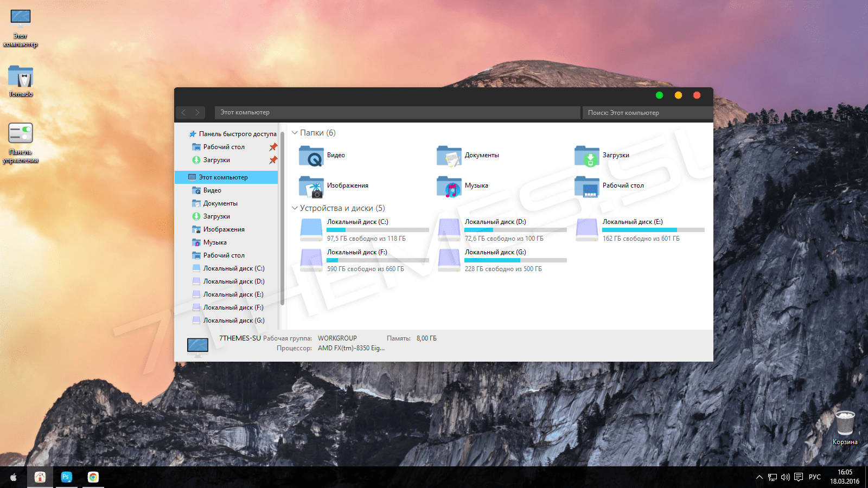Screen dimensions: 868x488
Task: Open the Tornado folder on the desktop
Action: pyautogui.click(x=20, y=76)
